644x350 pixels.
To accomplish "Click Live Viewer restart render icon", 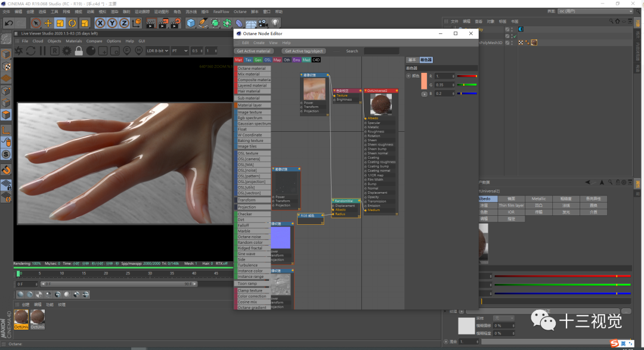I will pos(31,51).
